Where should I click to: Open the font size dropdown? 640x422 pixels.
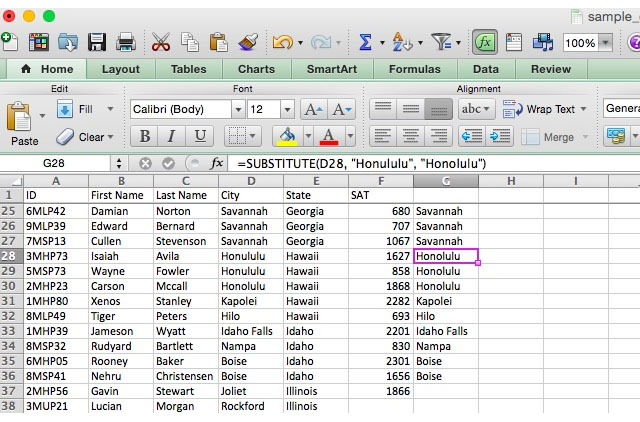point(287,109)
